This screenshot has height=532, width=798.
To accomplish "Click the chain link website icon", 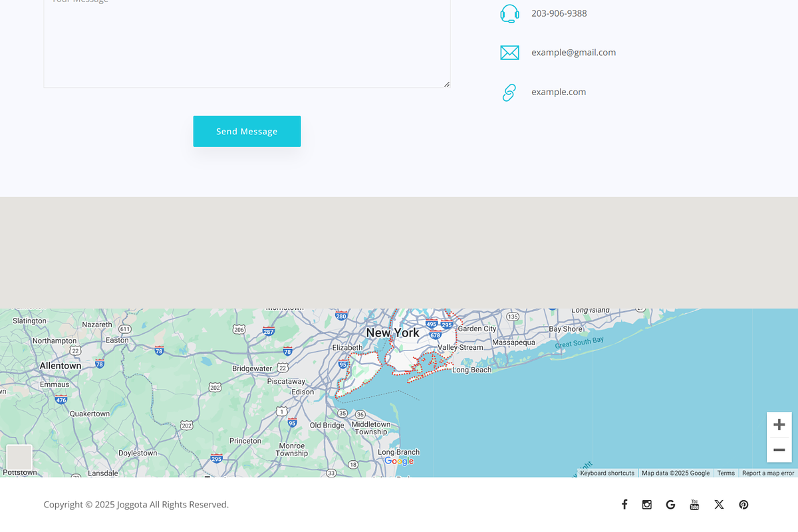I will (x=509, y=92).
